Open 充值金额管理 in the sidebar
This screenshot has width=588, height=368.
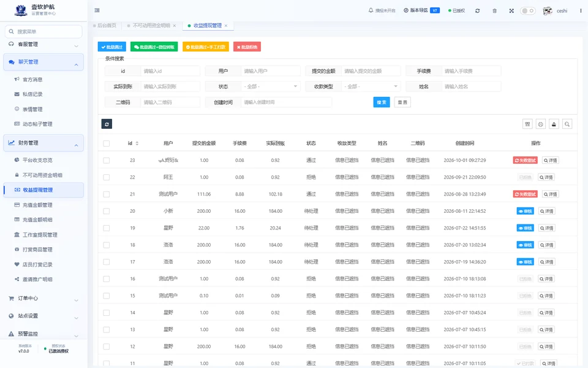pos(37,205)
